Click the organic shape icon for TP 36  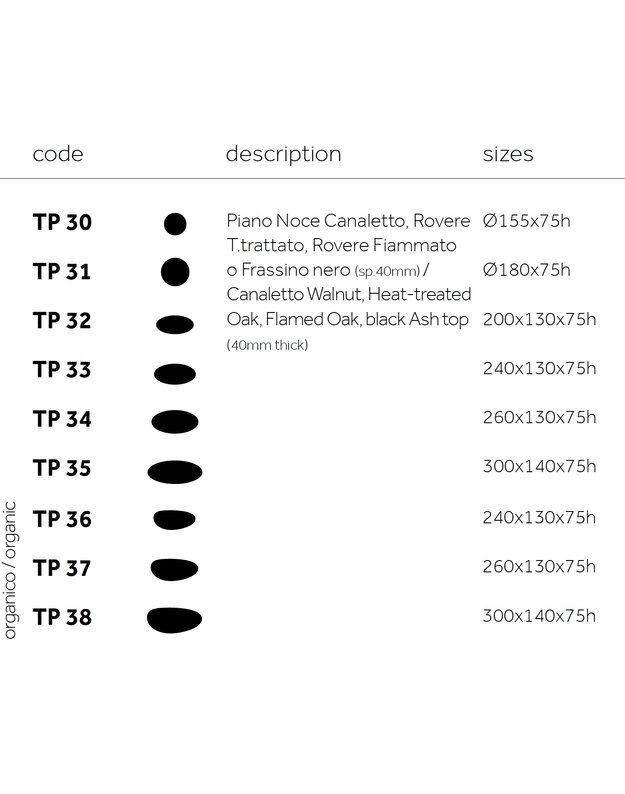point(174,519)
